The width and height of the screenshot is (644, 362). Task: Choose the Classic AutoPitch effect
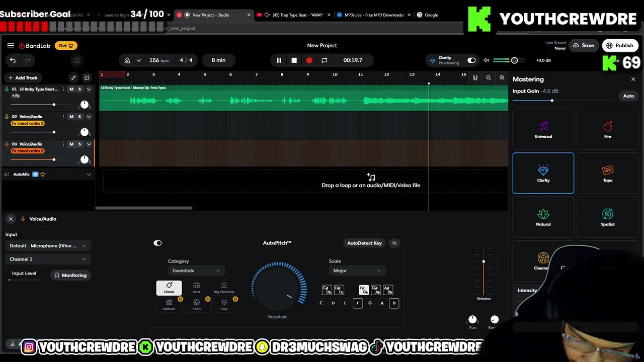tap(169, 288)
